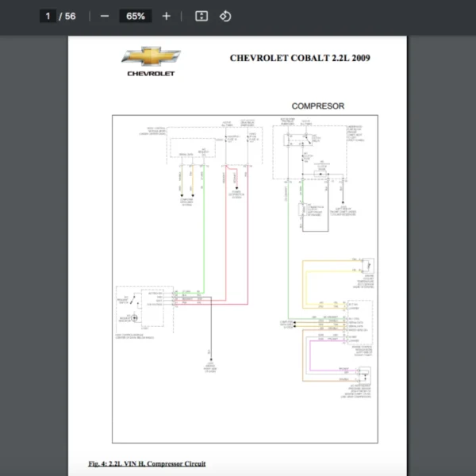Click the Chevrolet bowtie logo
The width and height of the screenshot is (476, 476).
(151, 57)
